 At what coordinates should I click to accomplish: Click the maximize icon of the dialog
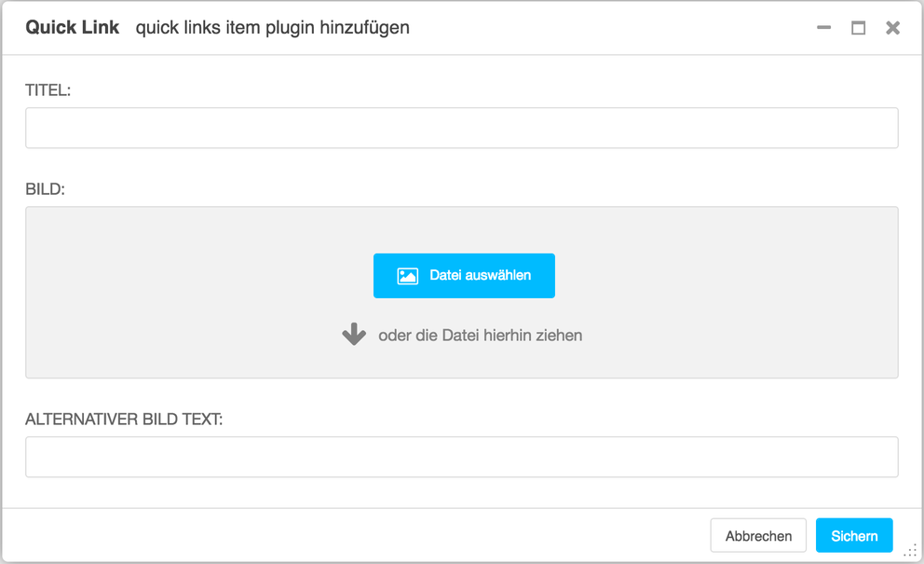pos(858,27)
